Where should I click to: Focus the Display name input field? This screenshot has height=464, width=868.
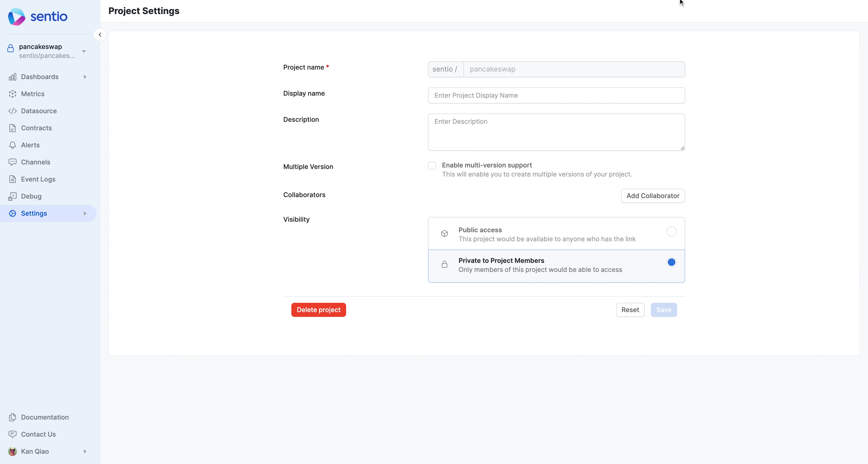click(556, 95)
